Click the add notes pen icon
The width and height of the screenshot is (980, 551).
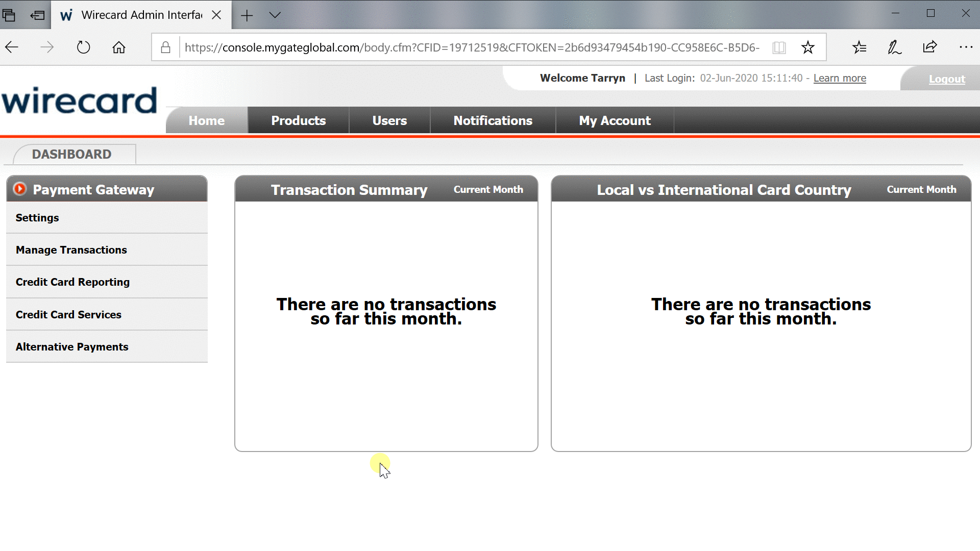point(894,47)
